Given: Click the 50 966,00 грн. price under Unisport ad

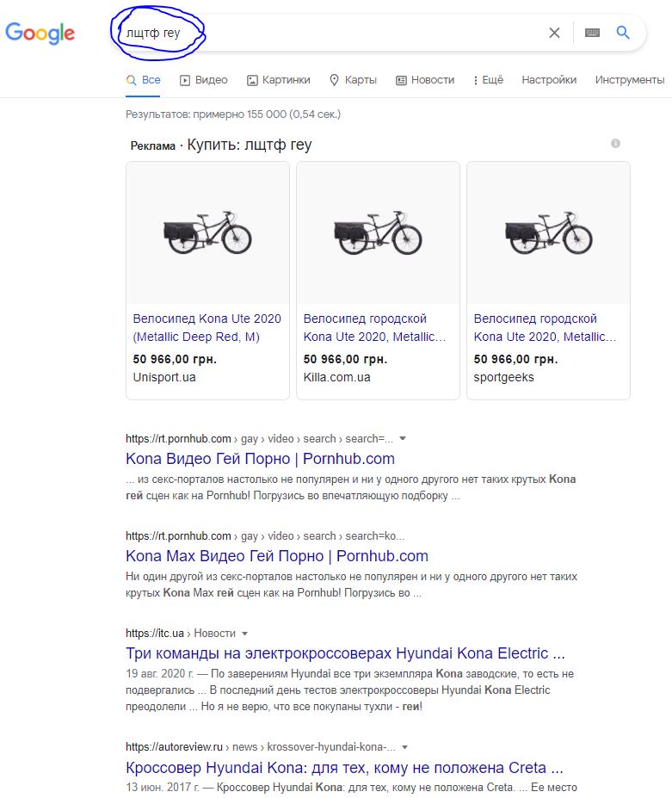Looking at the screenshot, I should click(175, 359).
